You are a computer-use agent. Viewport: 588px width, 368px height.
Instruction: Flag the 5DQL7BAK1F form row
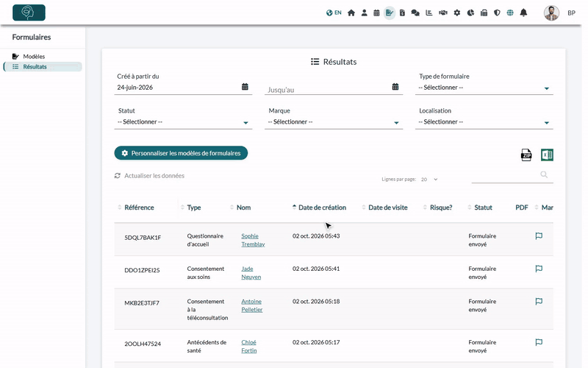pos(539,236)
